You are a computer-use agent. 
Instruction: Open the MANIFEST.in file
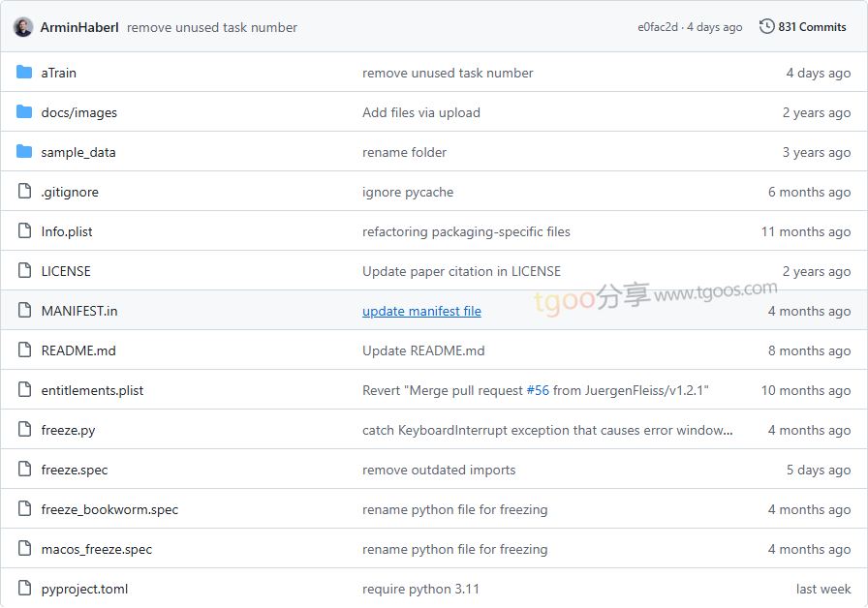pyautogui.click(x=79, y=311)
